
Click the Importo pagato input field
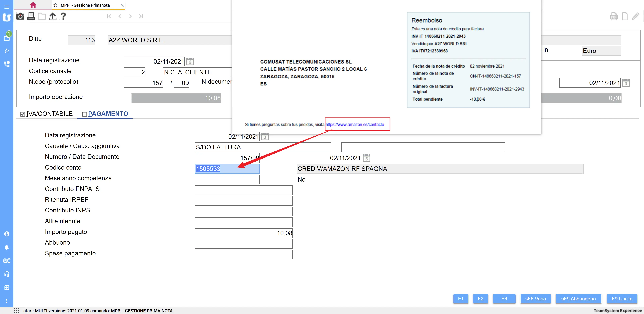[244, 233]
